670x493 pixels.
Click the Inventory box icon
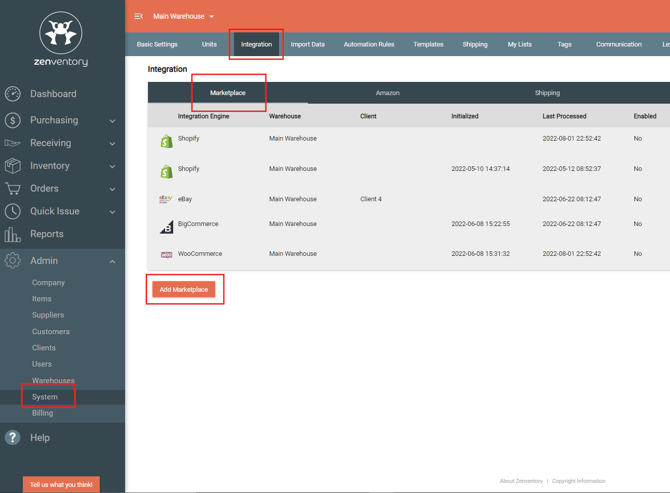click(x=12, y=166)
